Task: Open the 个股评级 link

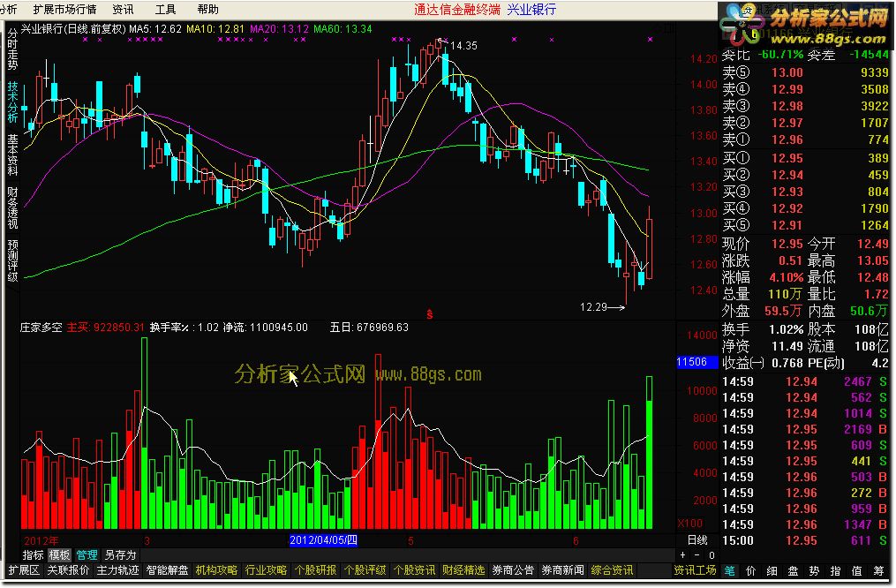Action: tap(365, 570)
